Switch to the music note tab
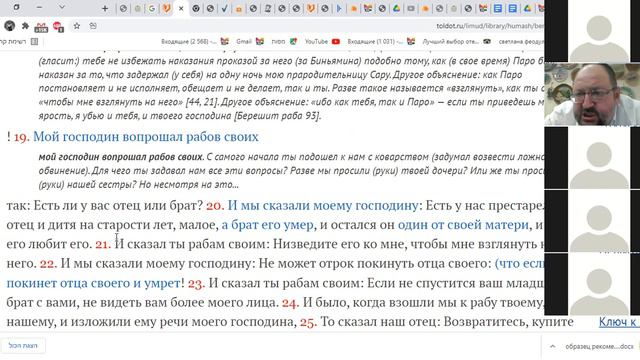 tap(267, 8)
